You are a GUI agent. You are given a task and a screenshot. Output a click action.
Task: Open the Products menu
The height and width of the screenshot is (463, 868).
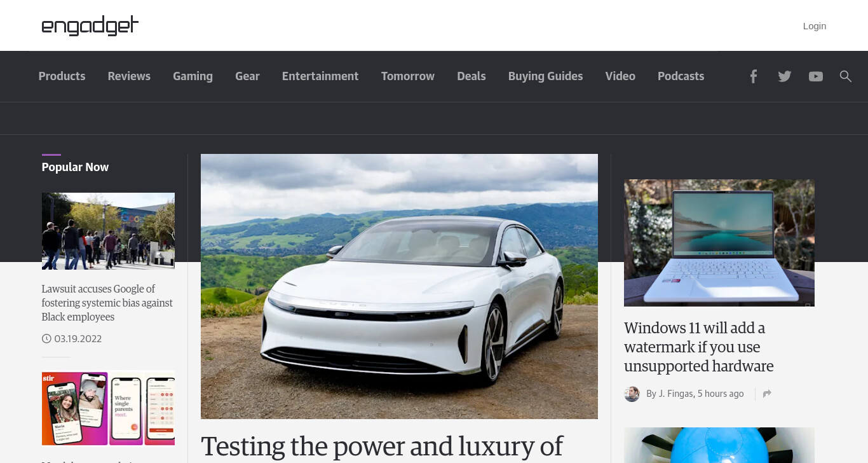tap(62, 76)
